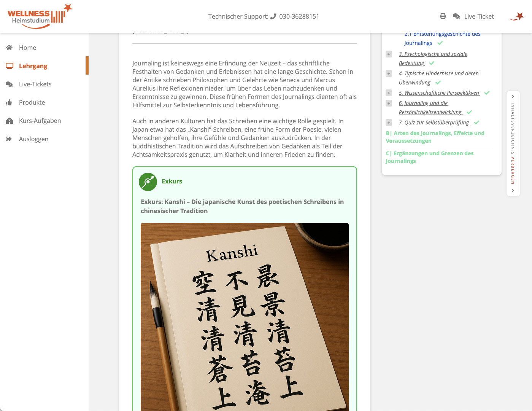Click the Kanshi calligraphy image

click(245, 317)
